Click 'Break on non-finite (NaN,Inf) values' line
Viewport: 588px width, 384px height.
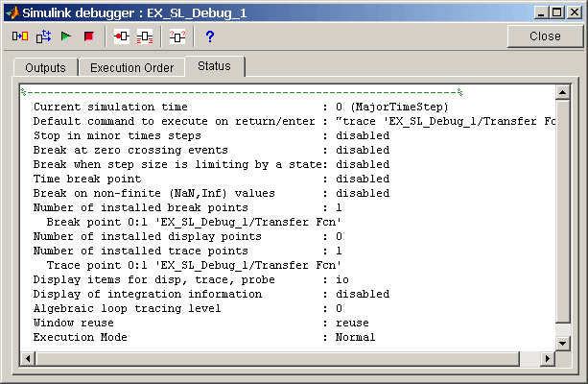(x=211, y=193)
